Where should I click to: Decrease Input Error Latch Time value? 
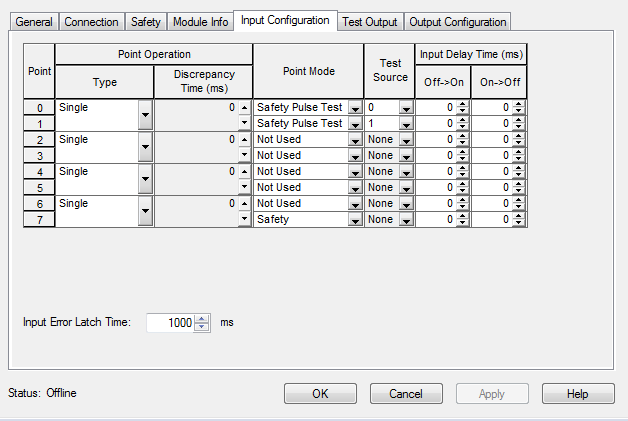(202, 327)
